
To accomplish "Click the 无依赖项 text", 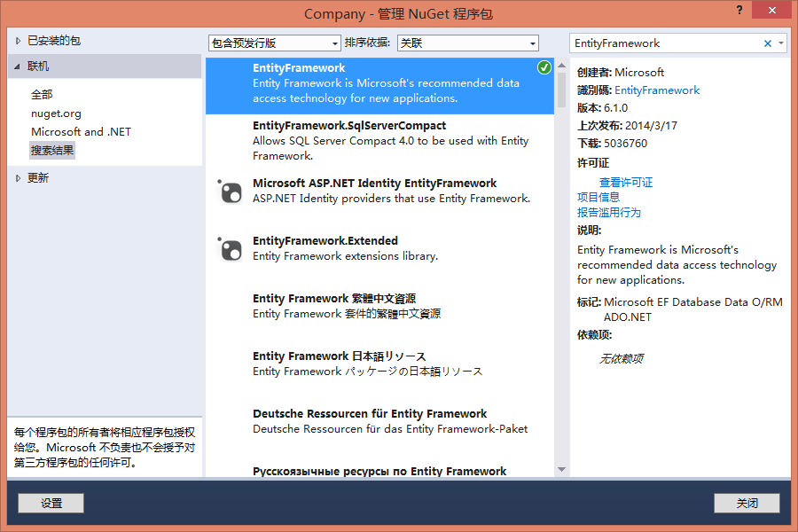I will (x=621, y=359).
